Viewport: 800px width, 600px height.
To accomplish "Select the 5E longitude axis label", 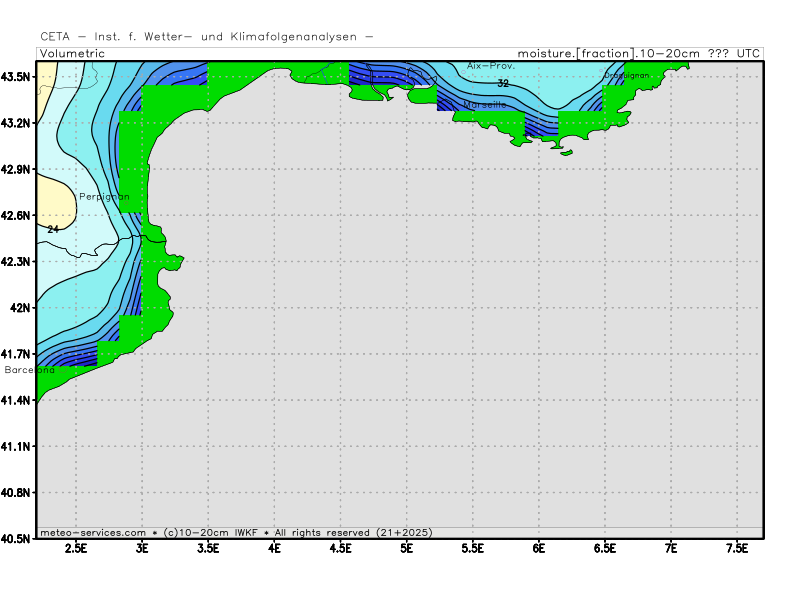I will 407,548.
